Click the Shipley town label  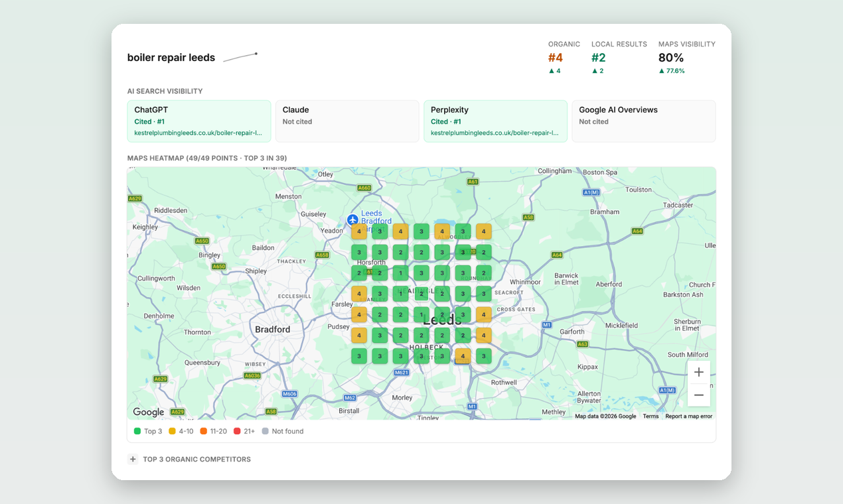[x=256, y=271]
